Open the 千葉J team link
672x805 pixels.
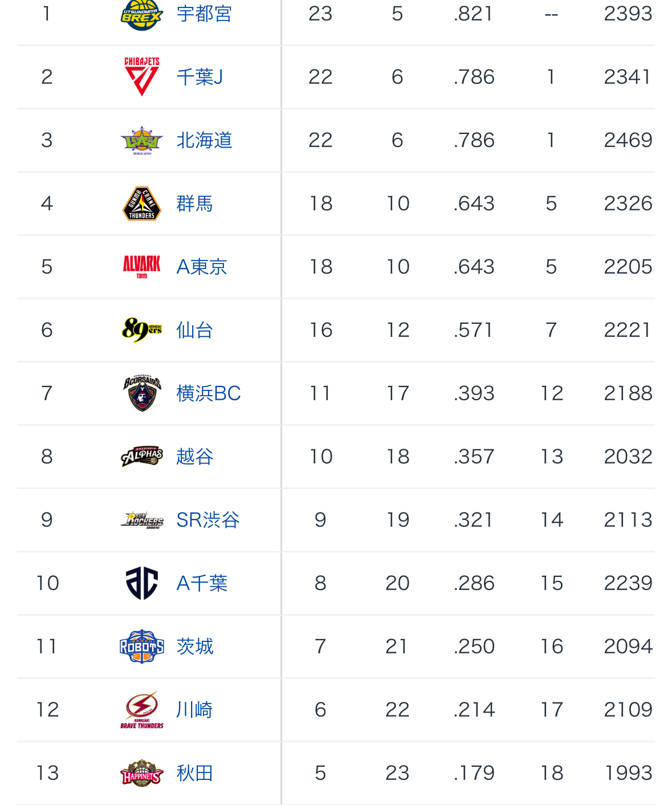199,77
